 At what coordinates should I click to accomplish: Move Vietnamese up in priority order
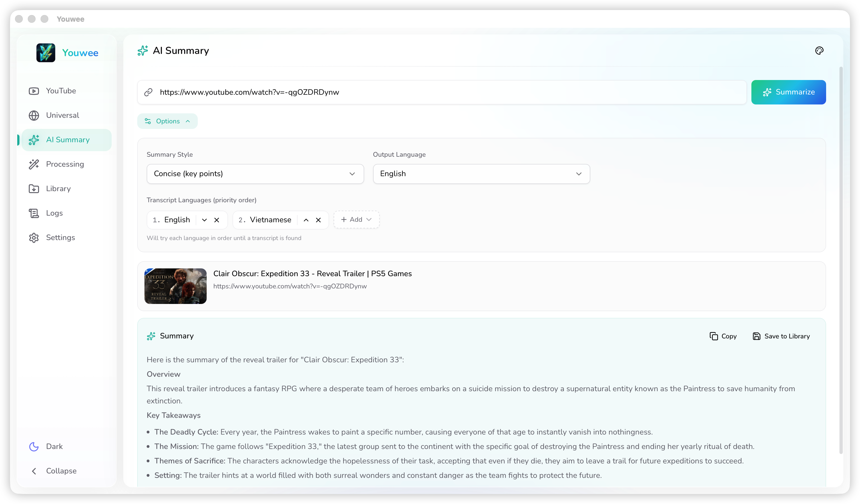pos(306,220)
